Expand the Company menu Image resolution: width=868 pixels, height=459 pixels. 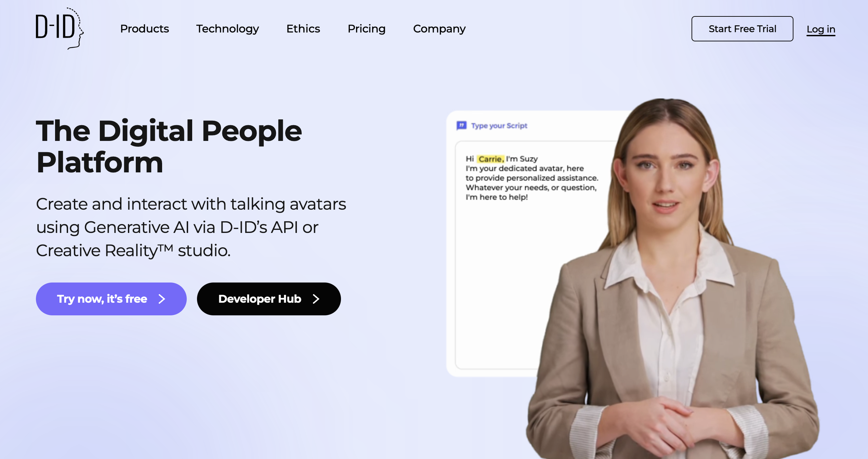(x=439, y=29)
